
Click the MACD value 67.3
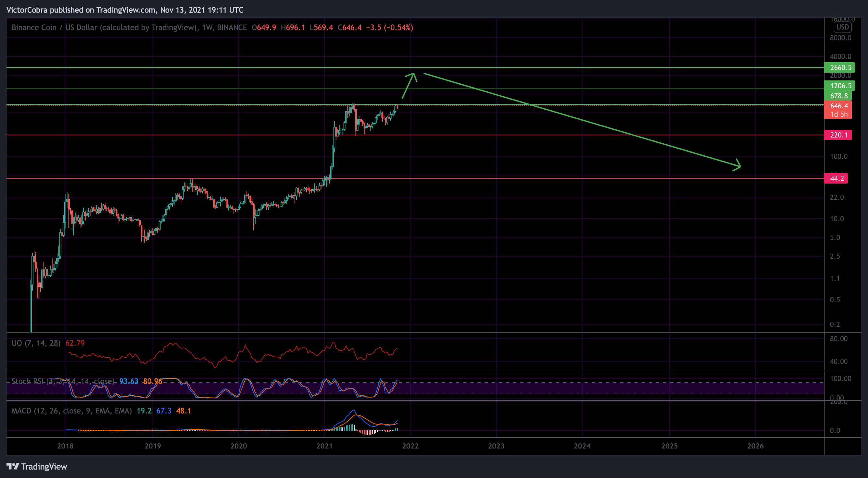point(164,411)
